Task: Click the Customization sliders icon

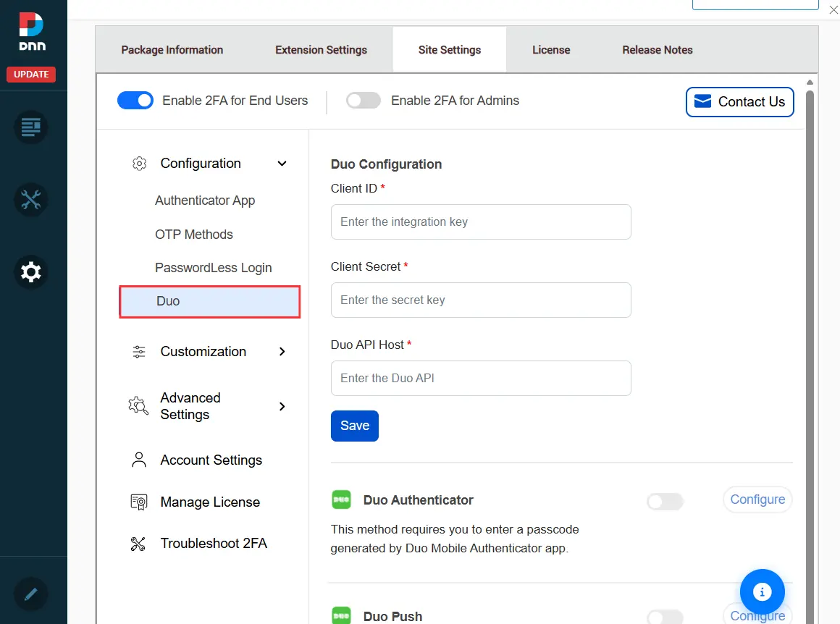Action: click(x=139, y=351)
